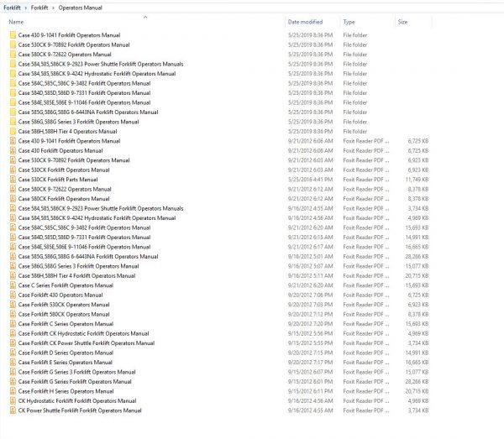Click PDF icon of Case 530CK Forklift Parts Manual
This screenshot has width=504, height=439.
click(13, 180)
